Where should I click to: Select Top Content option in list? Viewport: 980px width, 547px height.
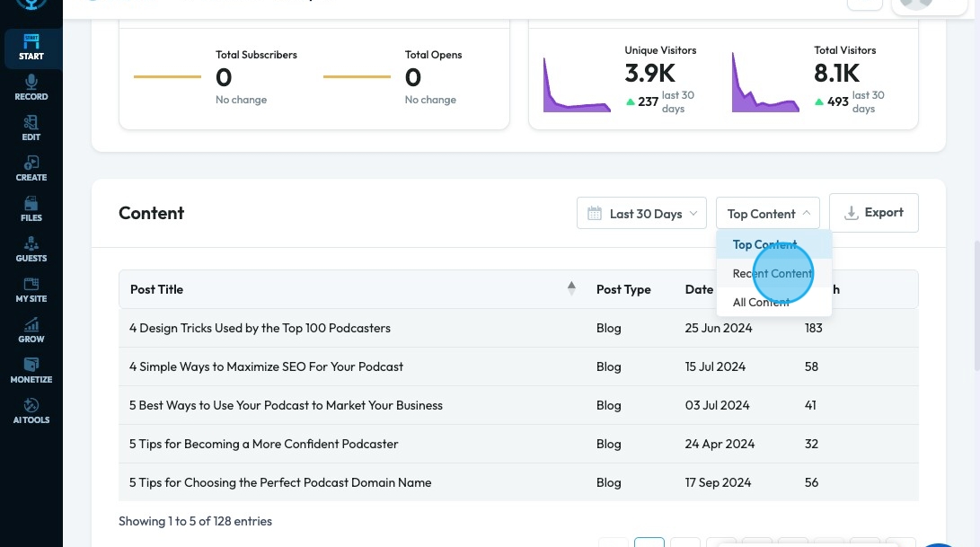pos(764,244)
